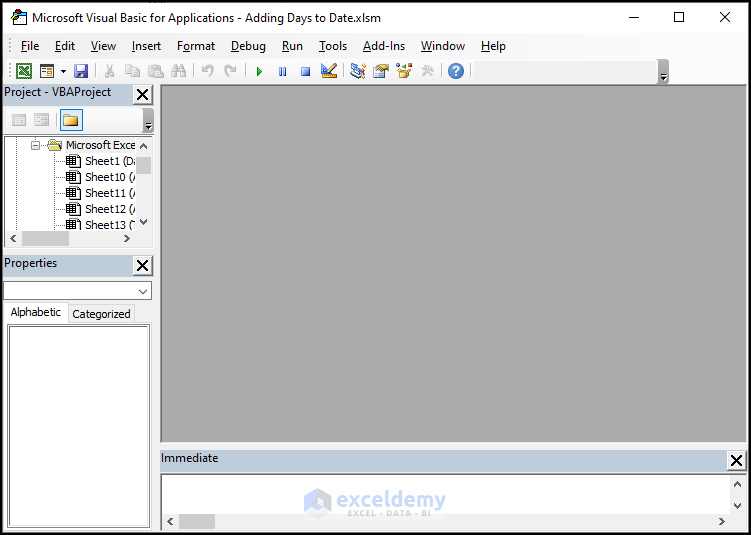Select Sheet10 in project tree
This screenshot has height=535, width=751.
tap(110, 177)
